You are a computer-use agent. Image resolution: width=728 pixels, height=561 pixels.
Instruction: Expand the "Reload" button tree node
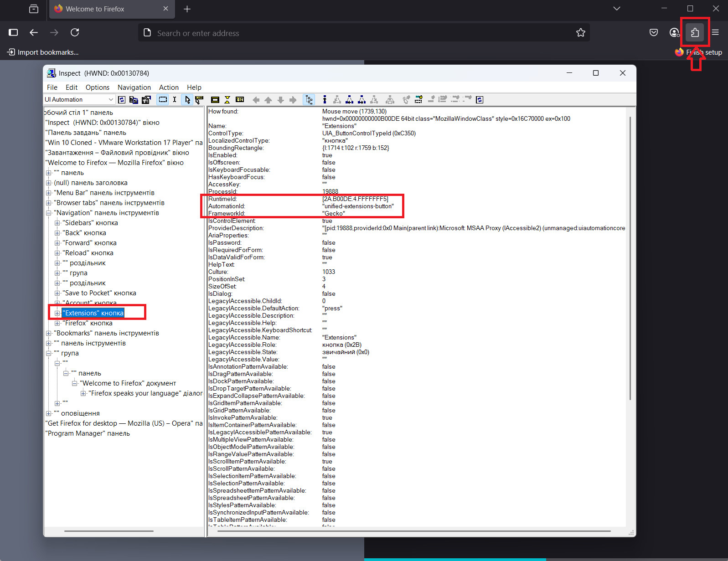(x=57, y=253)
